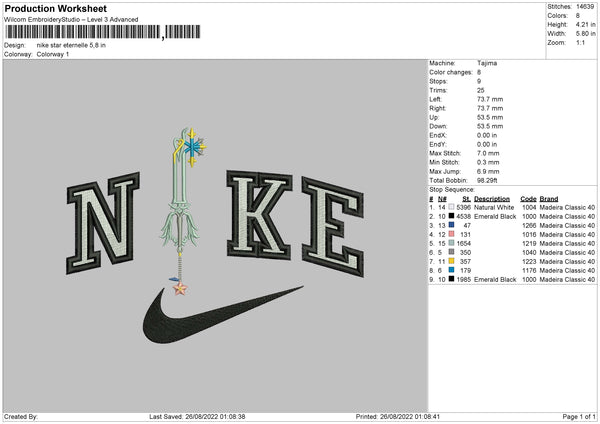Click the 'Color changes:' label
The height and width of the screenshot is (424, 600).
coord(451,72)
